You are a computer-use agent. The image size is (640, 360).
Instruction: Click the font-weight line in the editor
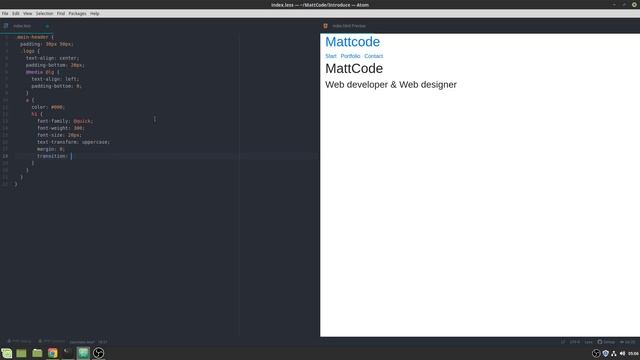[61, 128]
